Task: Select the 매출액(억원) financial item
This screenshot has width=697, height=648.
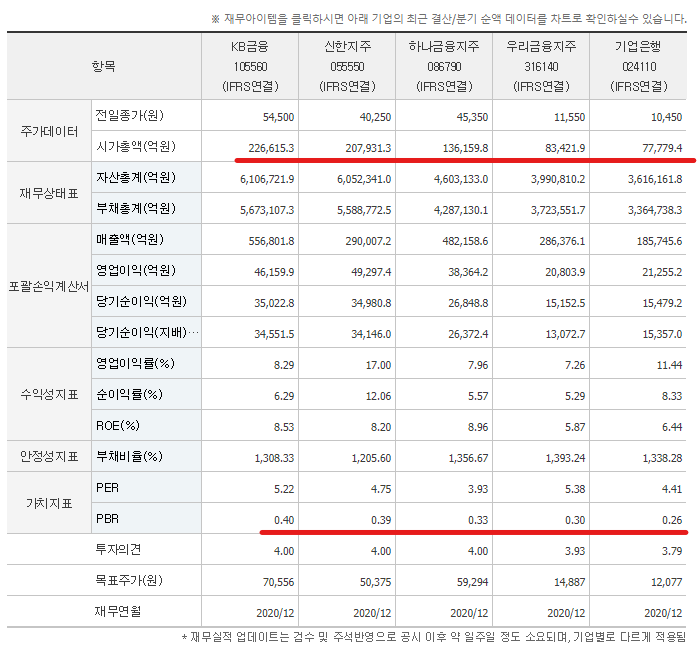Action: tap(130, 239)
